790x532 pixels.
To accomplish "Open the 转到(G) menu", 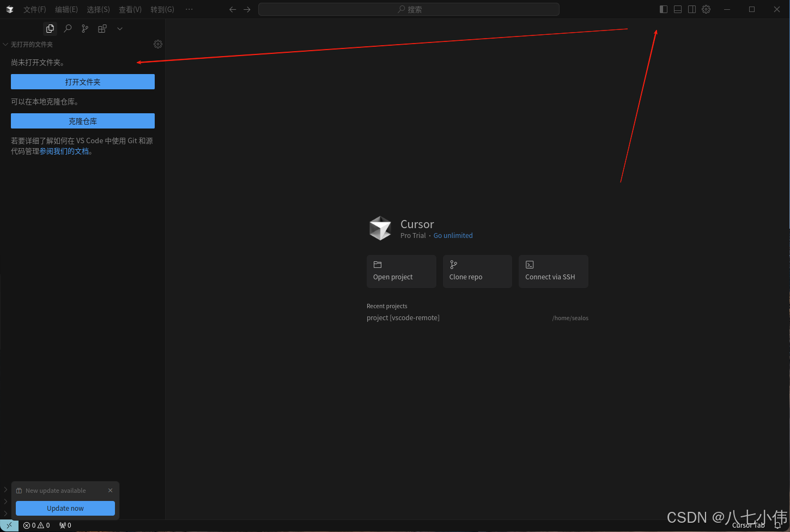I will (162, 9).
